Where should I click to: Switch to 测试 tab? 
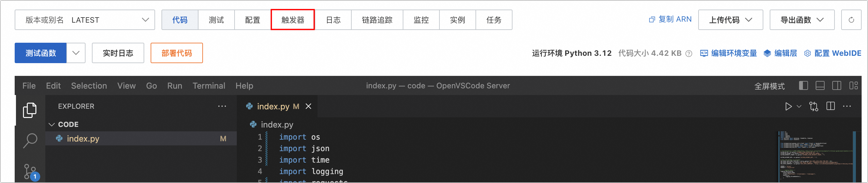(x=216, y=20)
